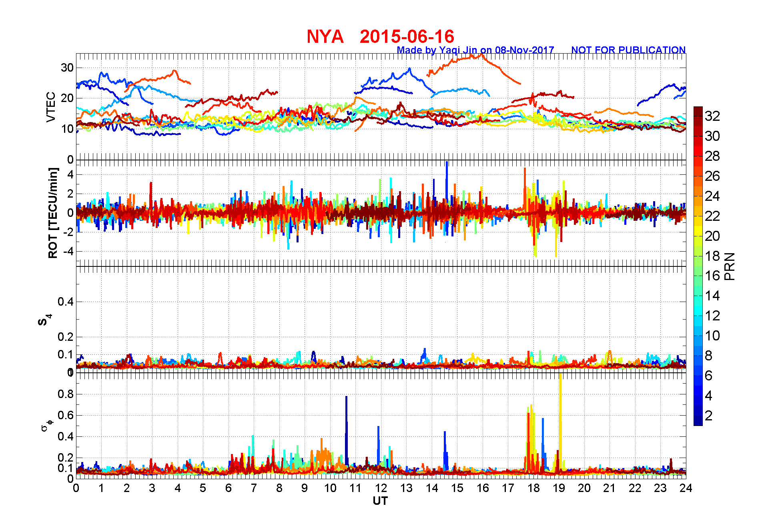The height and width of the screenshot is (532, 762).
Task: Click the S4 axis label
Action: (x=45, y=320)
